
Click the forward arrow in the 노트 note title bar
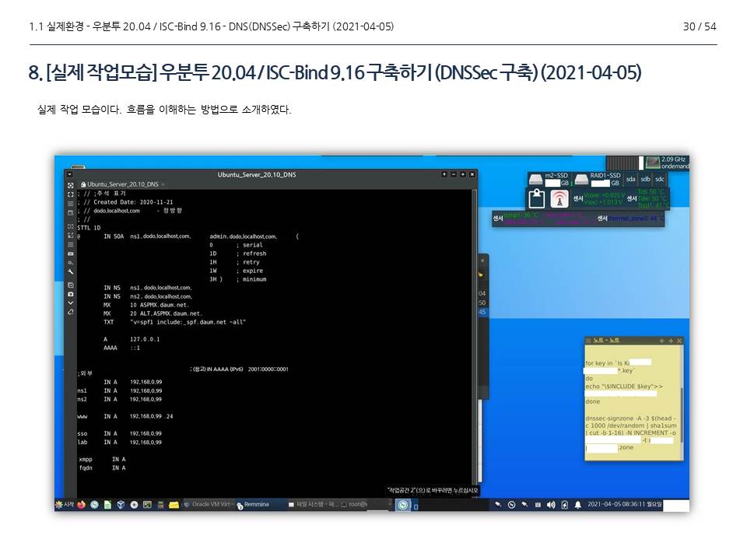click(x=671, y=341)
